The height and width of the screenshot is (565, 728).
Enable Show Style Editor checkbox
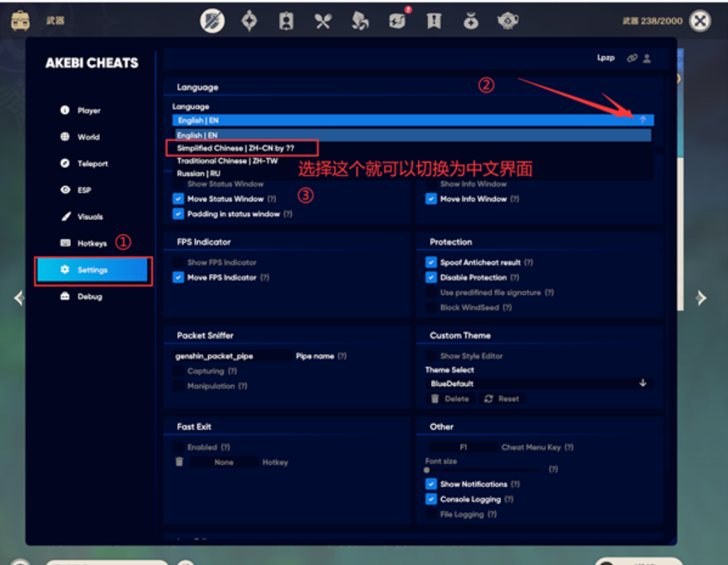click(431, 355)
